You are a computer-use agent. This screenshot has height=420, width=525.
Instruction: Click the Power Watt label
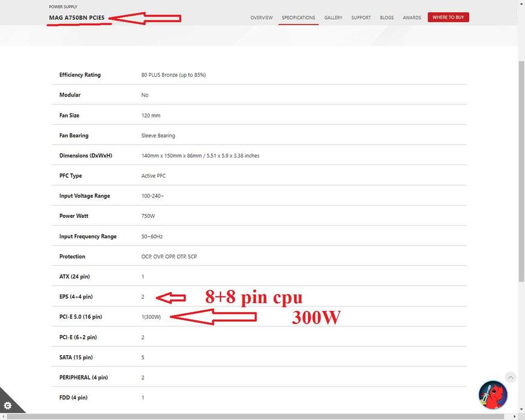pyautogui.click(x=74, y=215)
